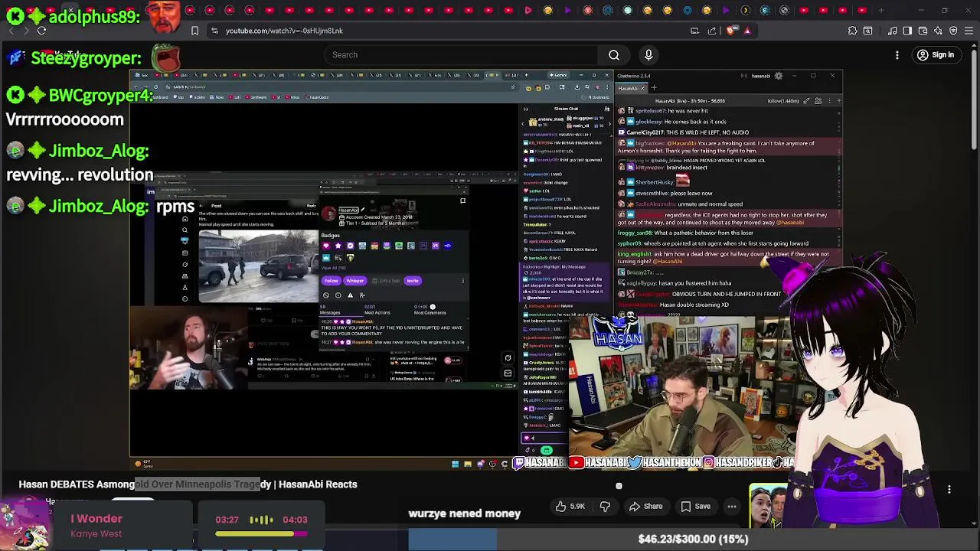
Task: Click the Whisper button in the Twitch user card
Action: click(x=355, y=281)
